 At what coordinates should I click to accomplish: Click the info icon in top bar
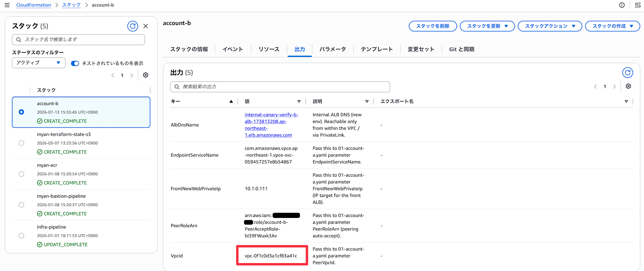click(x=622, y=5)
